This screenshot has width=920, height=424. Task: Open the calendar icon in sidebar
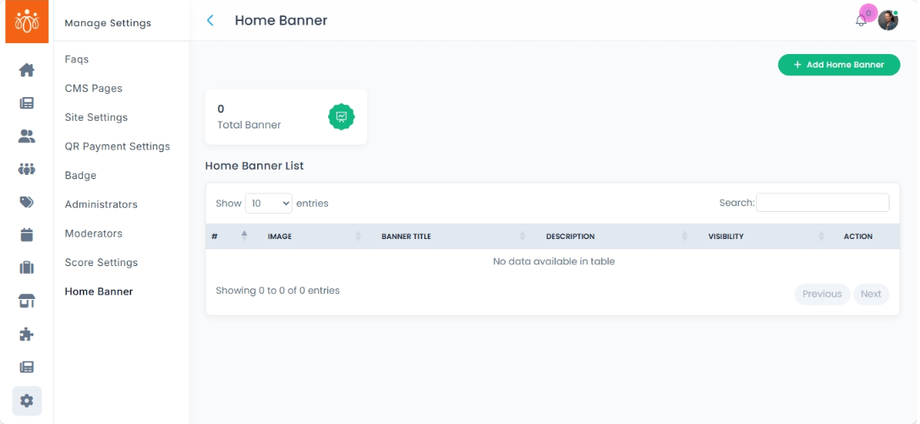click(x=27, y=235)
